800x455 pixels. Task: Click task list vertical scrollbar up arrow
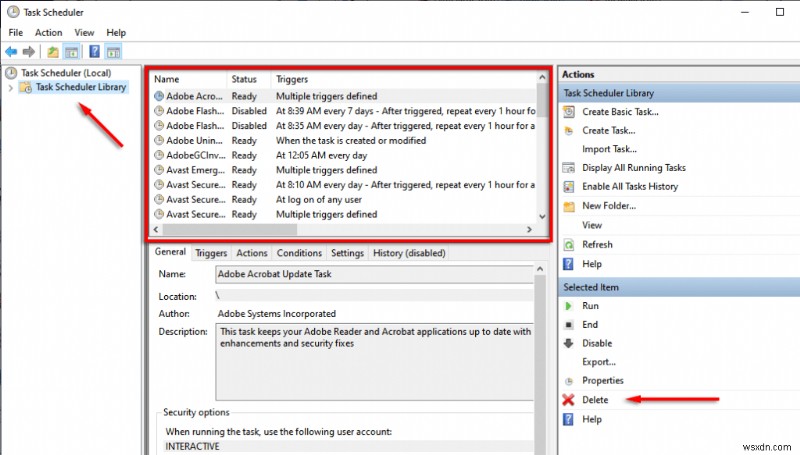[542, 78]
